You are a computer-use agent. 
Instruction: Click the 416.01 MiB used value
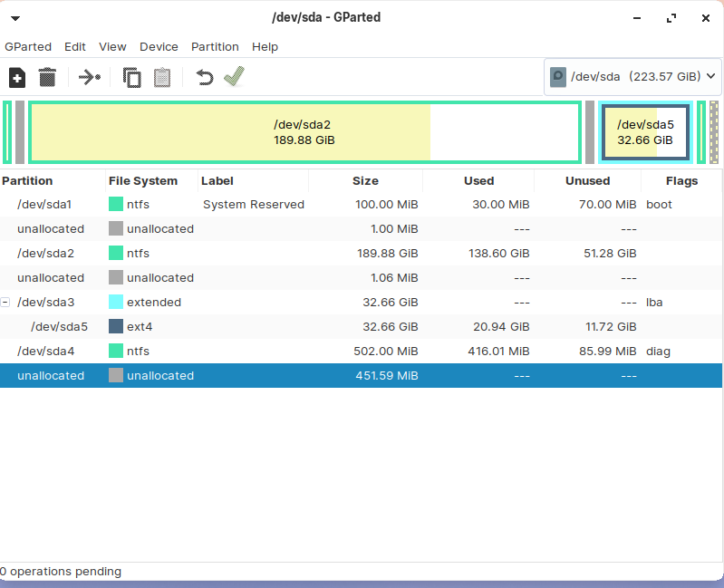click(x=498, y=352)
